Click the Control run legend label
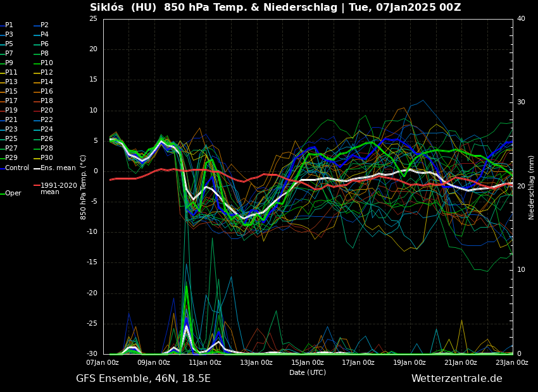The width and height of the screenshot is (538, 392). [17, 168]
